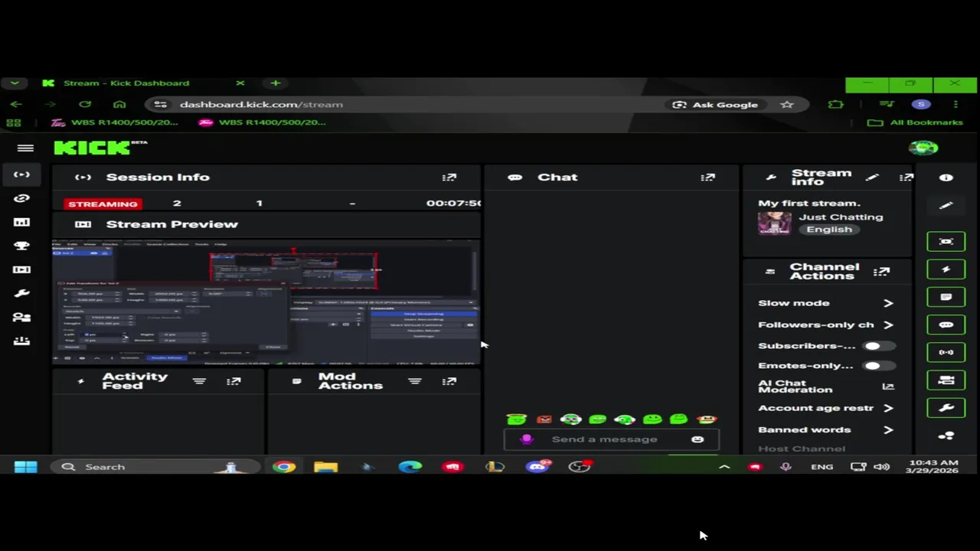The width and height of the screenshot is (980, 551).
Task: Open the trophy icon in left sidebar
Action: tap(21, 246)
